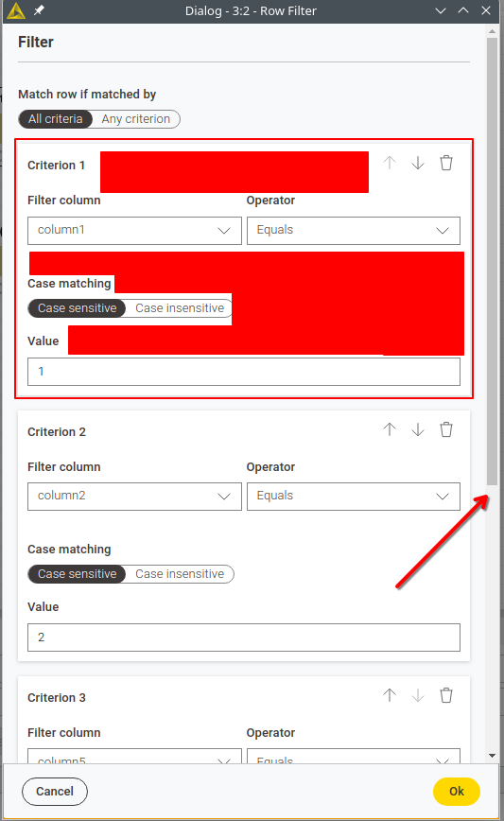Move Criterion 3 up
Image resolution: width=504 pixels, height=821 pixels.
tap(390, 695)
